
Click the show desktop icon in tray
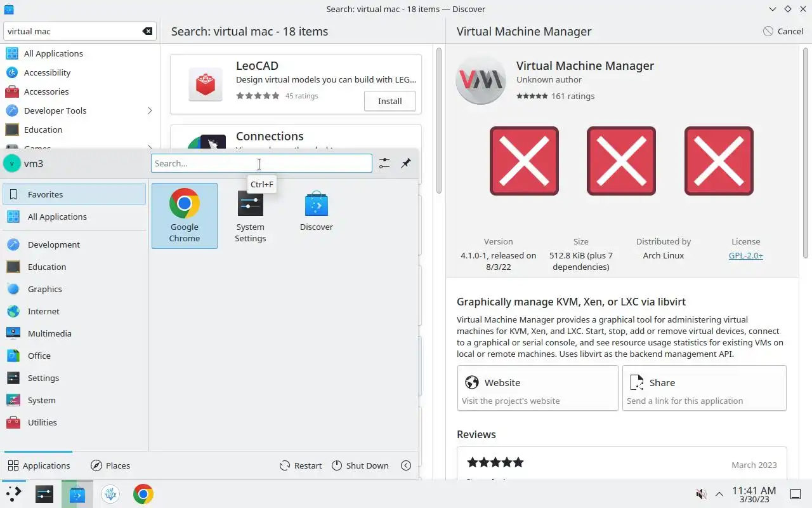[x=796, y=494]
